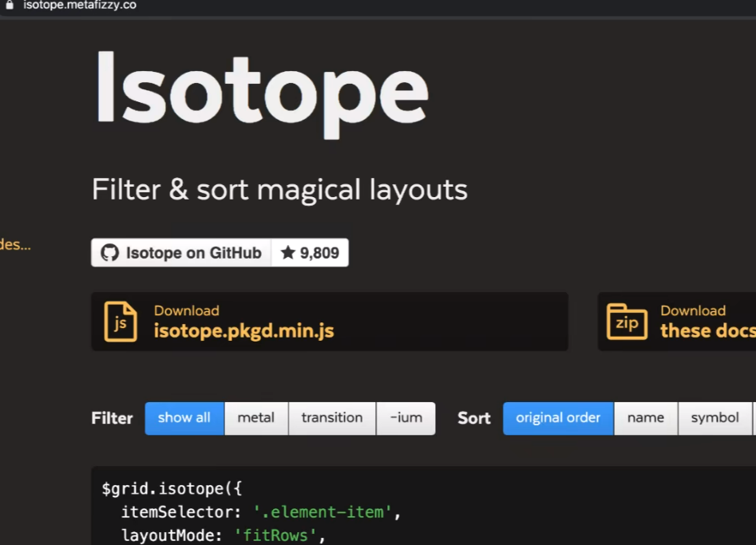Click the 'fitRows' code value

[x=275, y=535]
